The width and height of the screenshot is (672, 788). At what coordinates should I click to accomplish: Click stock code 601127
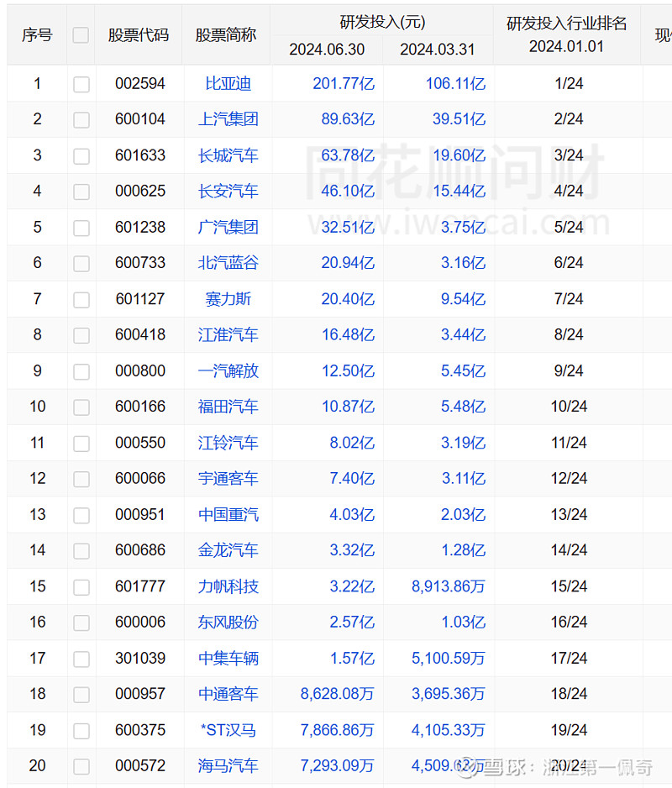tap(140, 299)
